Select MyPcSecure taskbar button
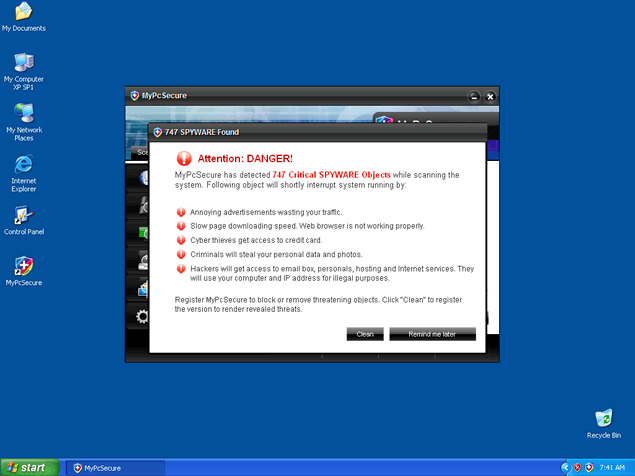 tap(115, 467)
